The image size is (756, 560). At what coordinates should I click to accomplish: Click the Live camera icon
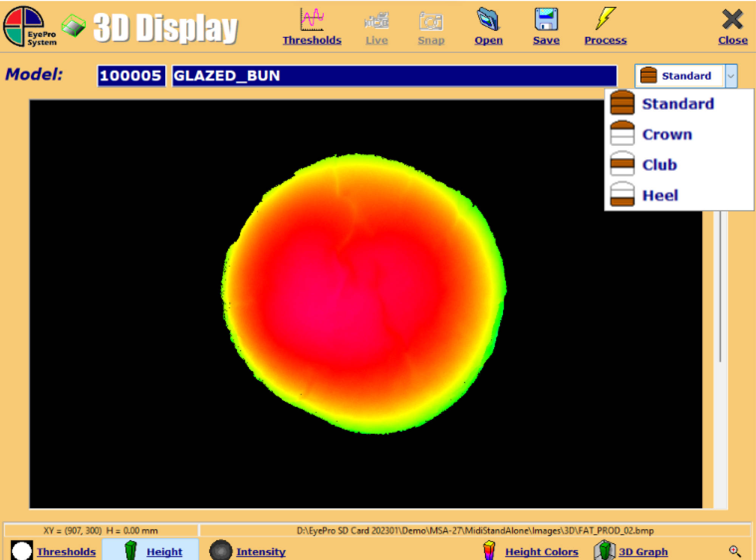376,23
